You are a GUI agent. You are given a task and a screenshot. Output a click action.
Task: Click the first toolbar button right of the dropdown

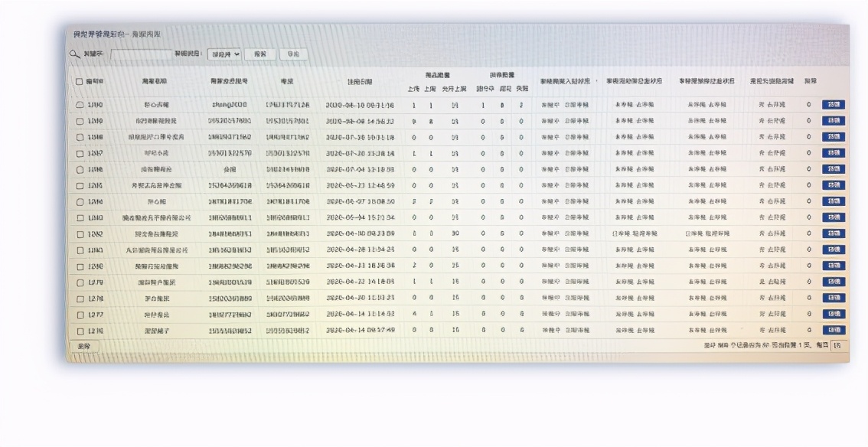point(260,54)
